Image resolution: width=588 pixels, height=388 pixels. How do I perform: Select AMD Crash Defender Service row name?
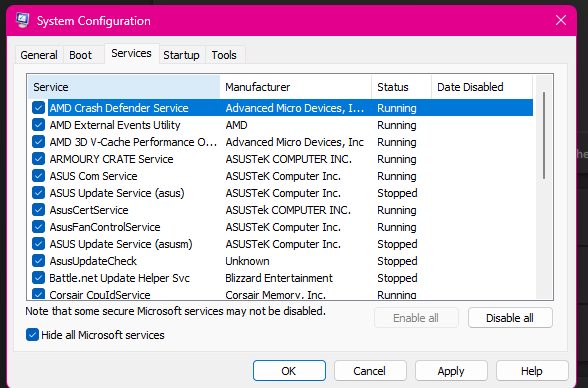[x=119, y=108]
